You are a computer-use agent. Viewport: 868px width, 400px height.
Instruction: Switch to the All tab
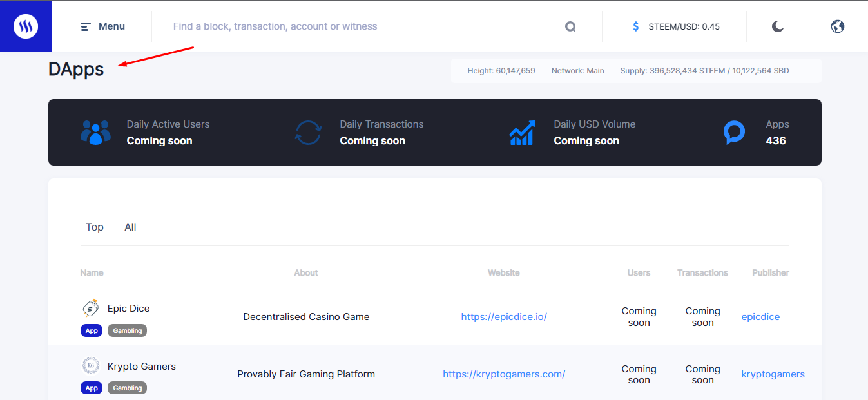coord(130,227)
